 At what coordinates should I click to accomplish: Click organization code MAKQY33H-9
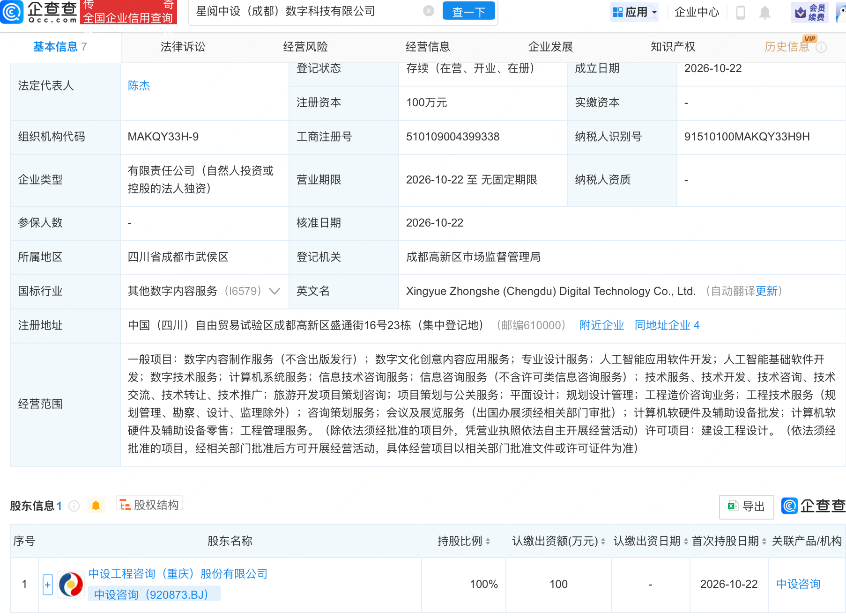tap(163, 137)
